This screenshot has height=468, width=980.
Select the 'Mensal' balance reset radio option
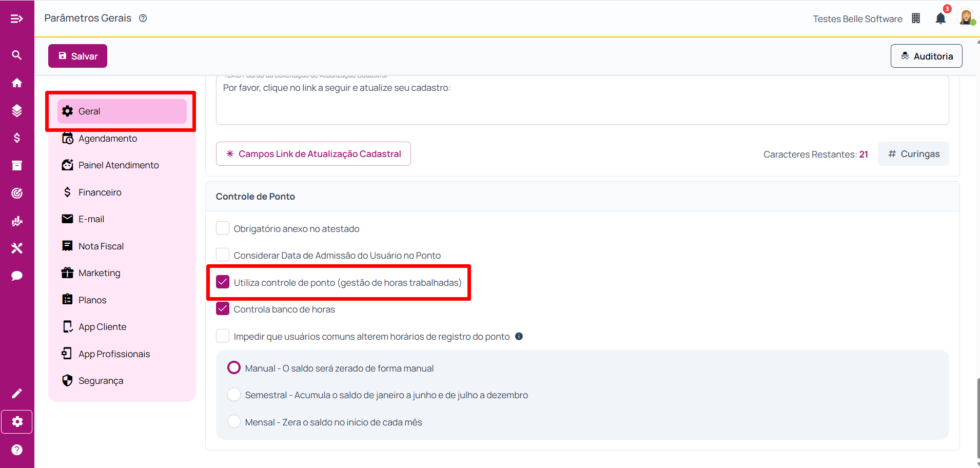(234, 422)
